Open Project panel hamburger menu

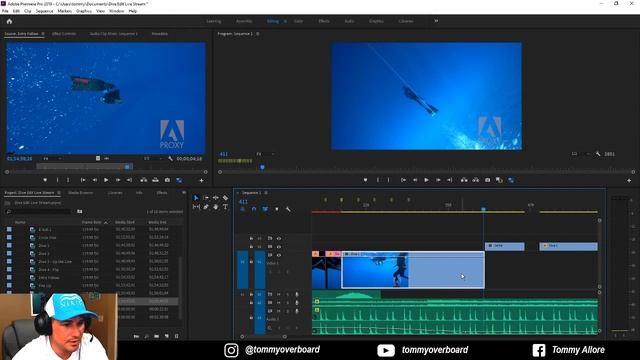coord(59,193)
